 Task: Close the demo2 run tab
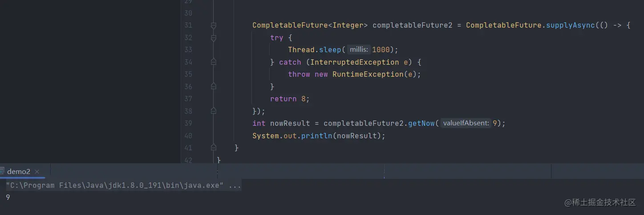(37, 172)
